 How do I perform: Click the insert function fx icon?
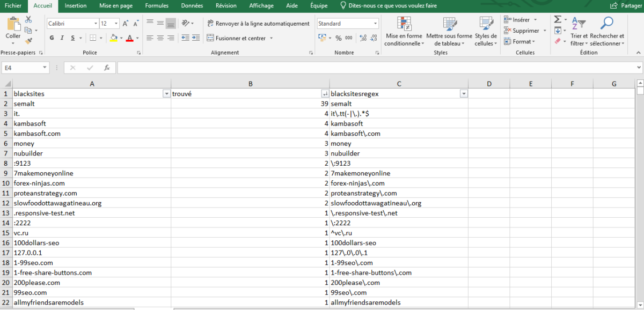[x=107, y=68]
